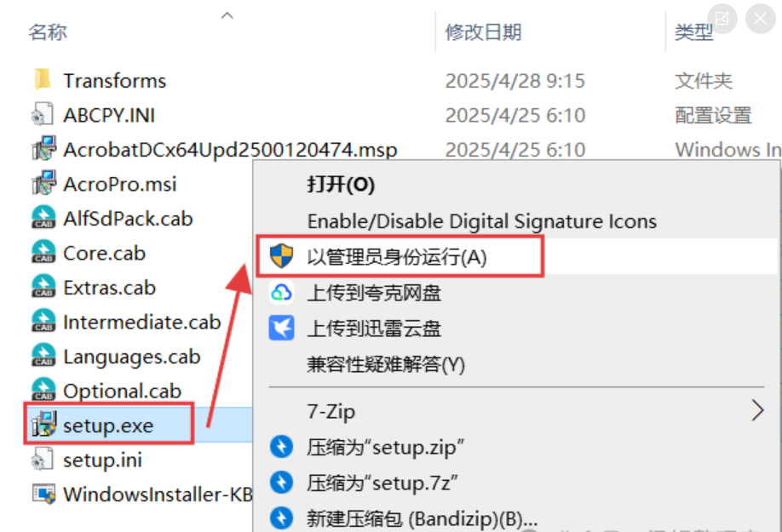The height and width of the screenshot is (532, 782).
Task: Select the AcroPro.msi file name
Action: pyautogui.click(x=120, y=184)
